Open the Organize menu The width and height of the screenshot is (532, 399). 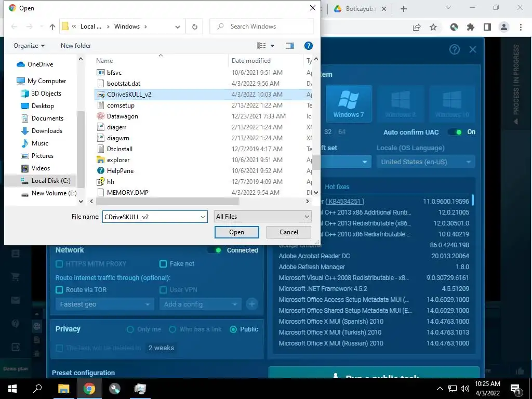[29, 46]
